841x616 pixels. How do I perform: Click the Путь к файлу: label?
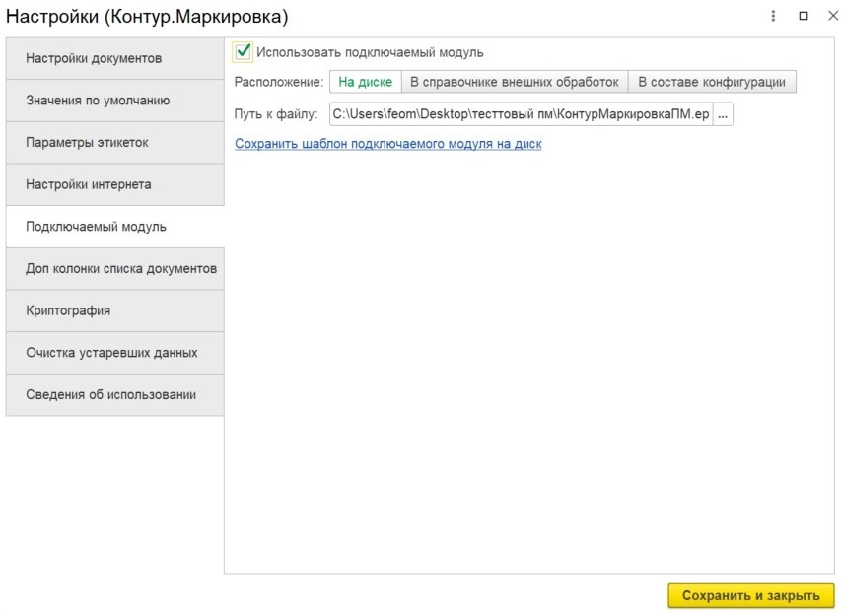(276, 114)
